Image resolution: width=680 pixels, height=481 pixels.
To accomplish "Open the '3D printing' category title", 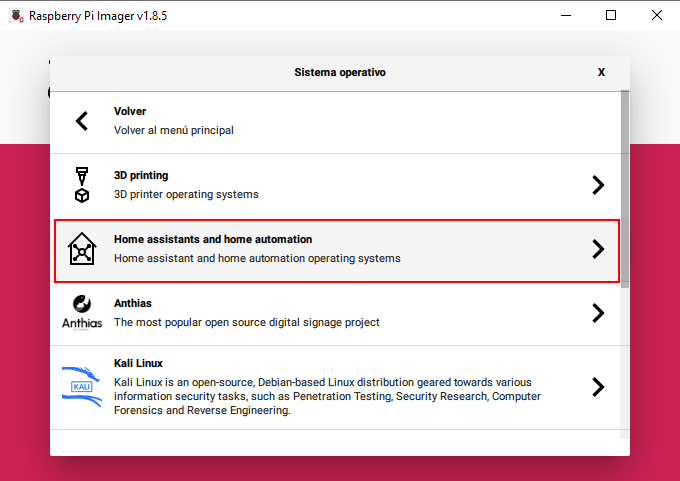I will 141,175.
